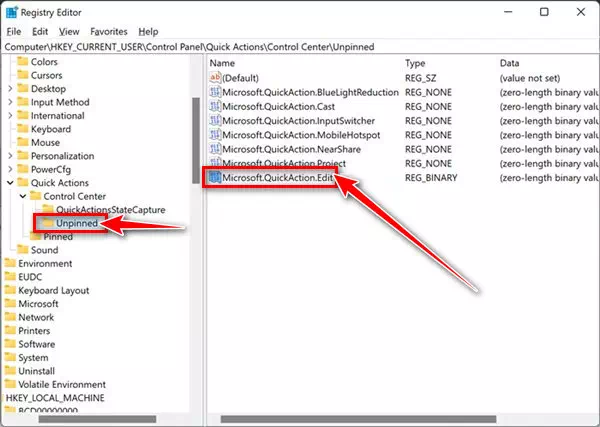The height and width of the screenshot is (427, 600).
Task: Collapse the Quick Actions key
Action: (10, 183)
